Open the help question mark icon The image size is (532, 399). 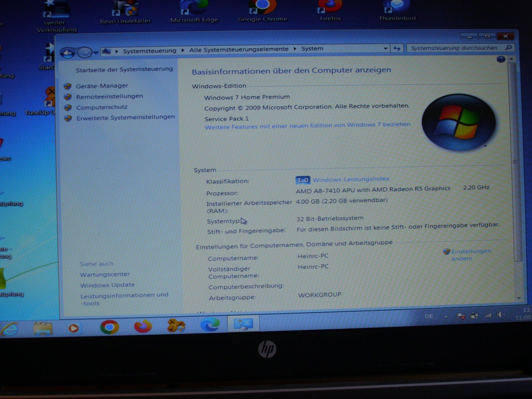click(501, 59)
